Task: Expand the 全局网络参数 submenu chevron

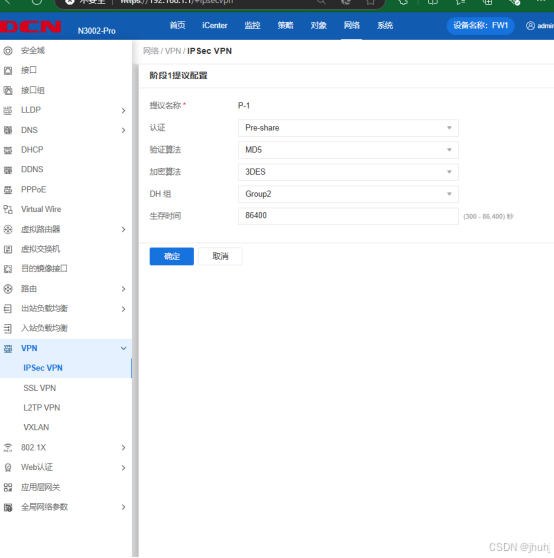Action: [x=123, y=507]
